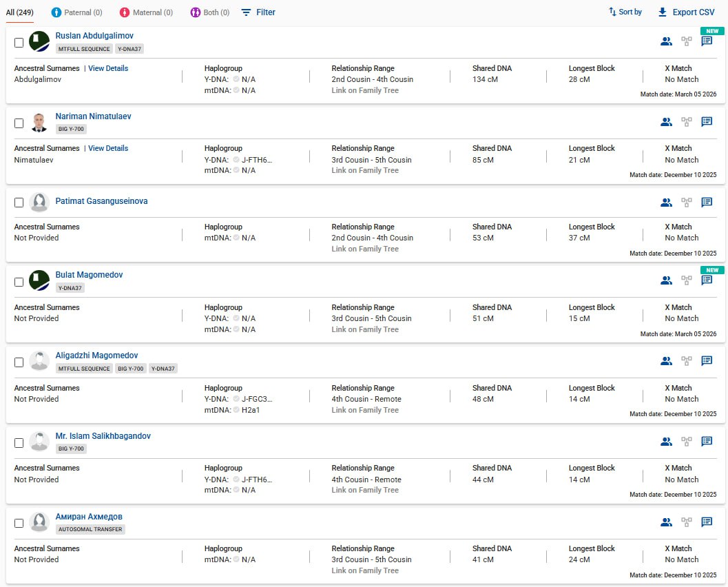The height and width of the screenshot is (587, 728).
Task: Open Nariman Nimatulaev's profile name link
Action: pyautogui.click(x=93, y=116)
